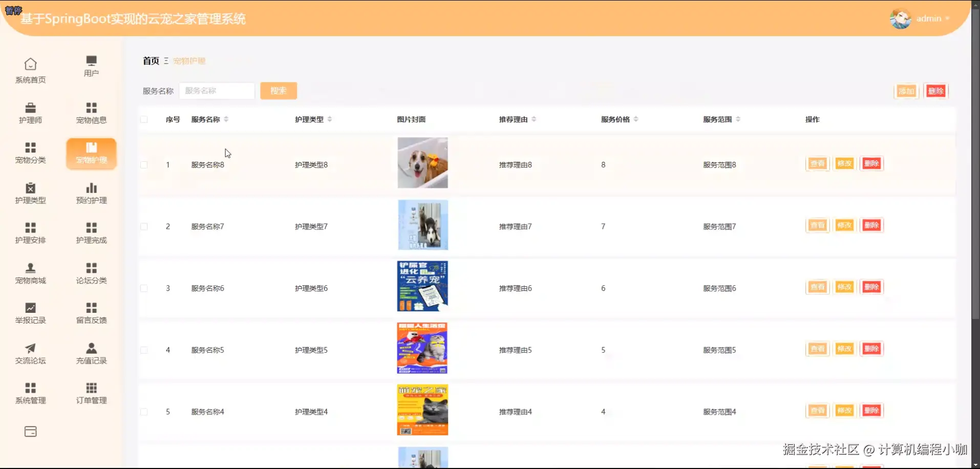This screenshot has height=469, width=980.
Task: Delete (删除) the 服务名称8 row
Action: 871,164
